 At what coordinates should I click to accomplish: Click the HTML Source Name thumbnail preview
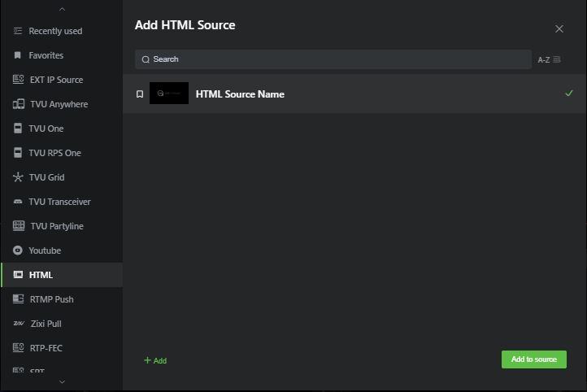tap(169, 94)
